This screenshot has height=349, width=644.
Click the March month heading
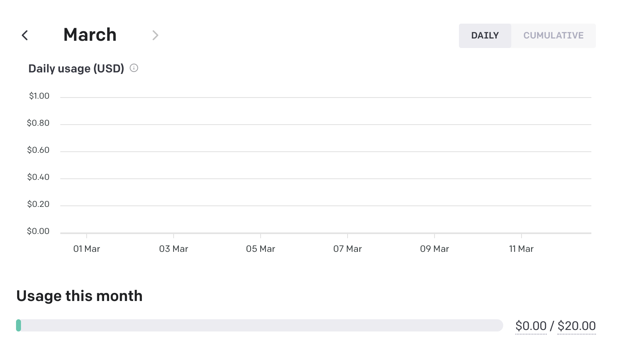[90, 35]
